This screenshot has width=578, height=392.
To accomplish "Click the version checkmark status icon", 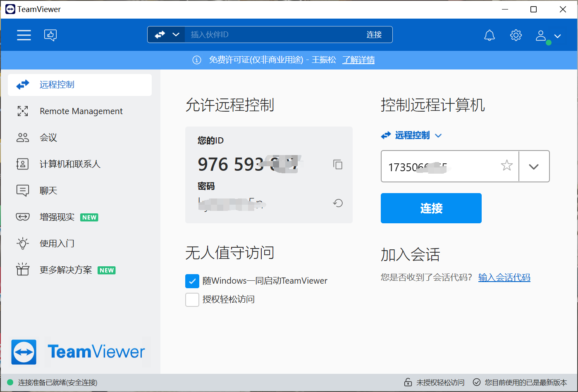I will (477, 382).
